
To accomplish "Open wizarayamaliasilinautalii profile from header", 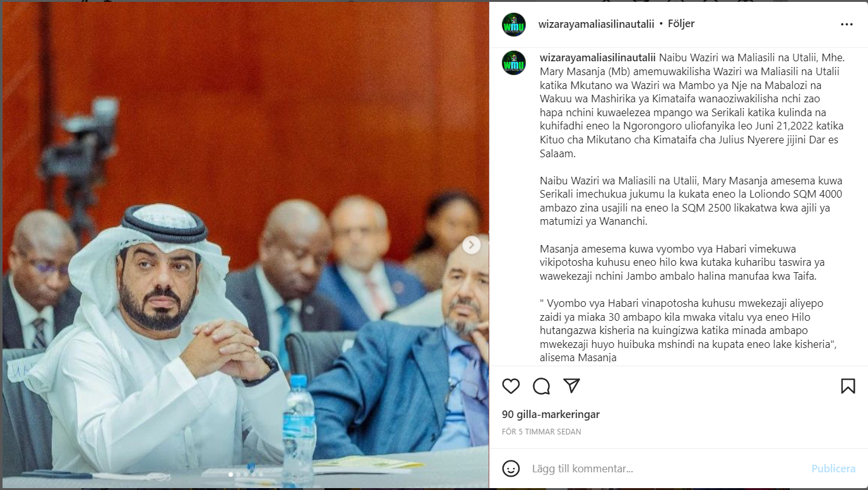I will pyautogui.click(x=596, y=24).
